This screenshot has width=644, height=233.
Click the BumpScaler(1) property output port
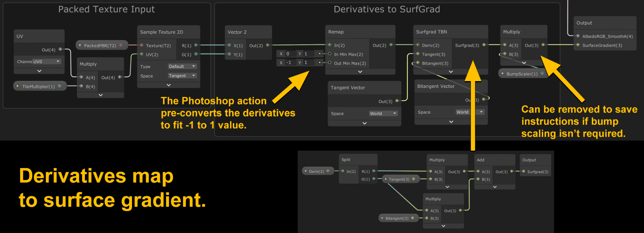(542, 73)
